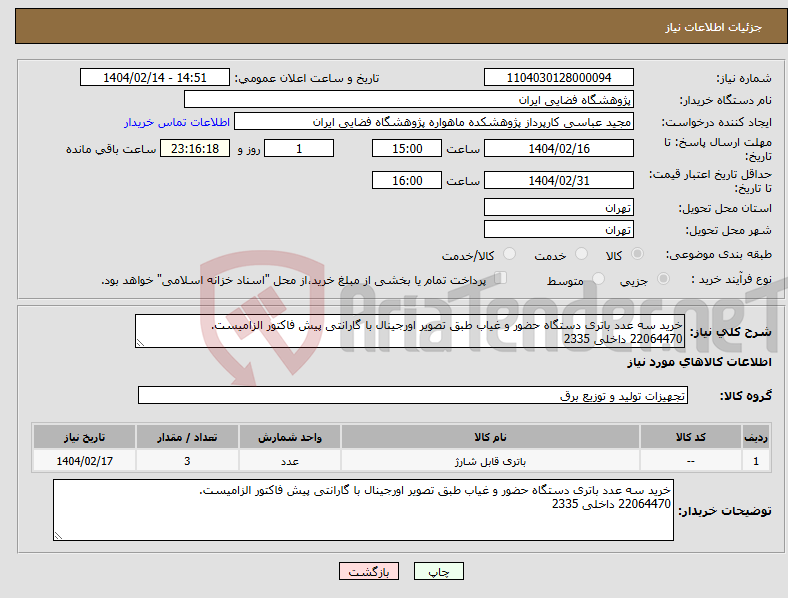Select the جزیی purchase type radio
The image size is (788, 598).
pyautogui.click(x=663, y=279)
